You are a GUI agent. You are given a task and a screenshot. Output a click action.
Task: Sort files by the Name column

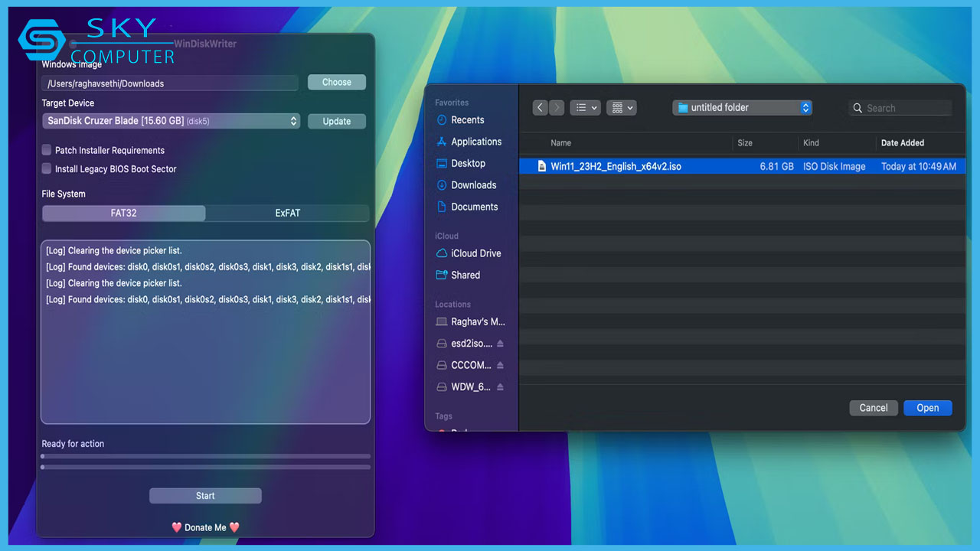click(x=561, y=143)
